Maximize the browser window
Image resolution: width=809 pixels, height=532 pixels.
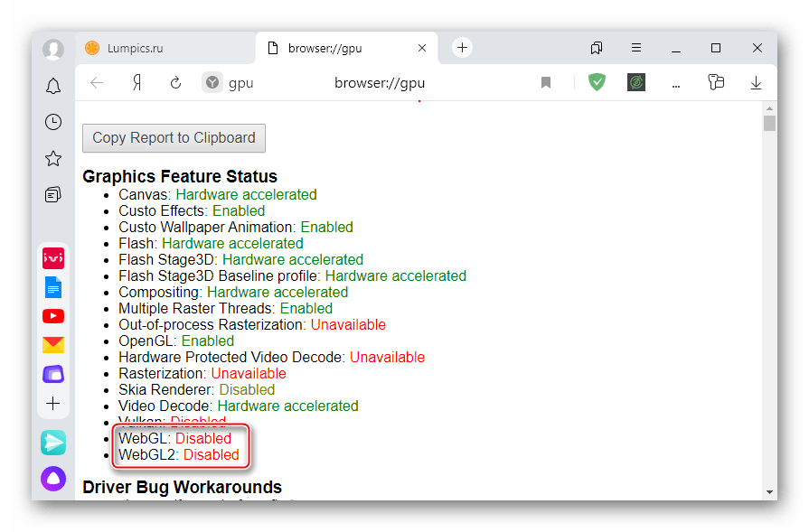click(x=716, y=48)
